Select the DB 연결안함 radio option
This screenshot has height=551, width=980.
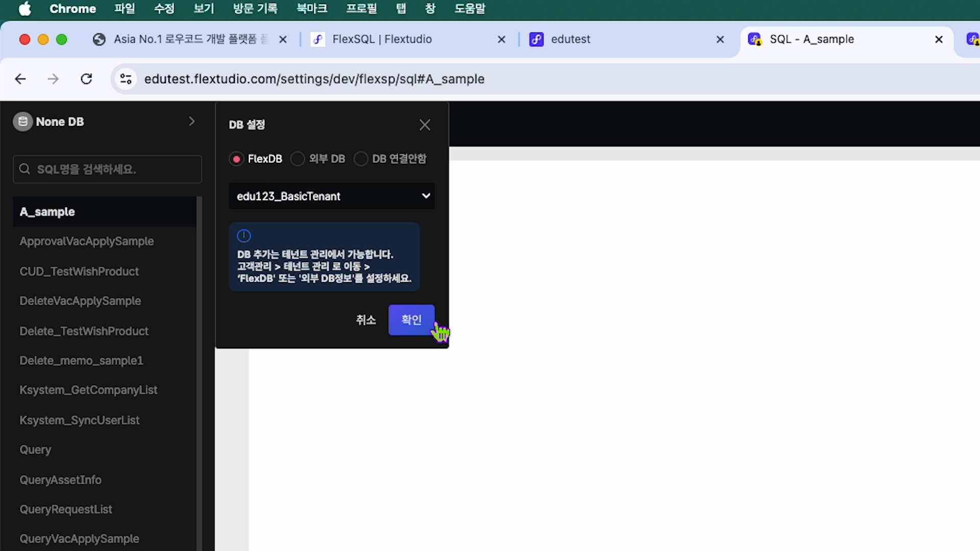[x=361, y=159]
